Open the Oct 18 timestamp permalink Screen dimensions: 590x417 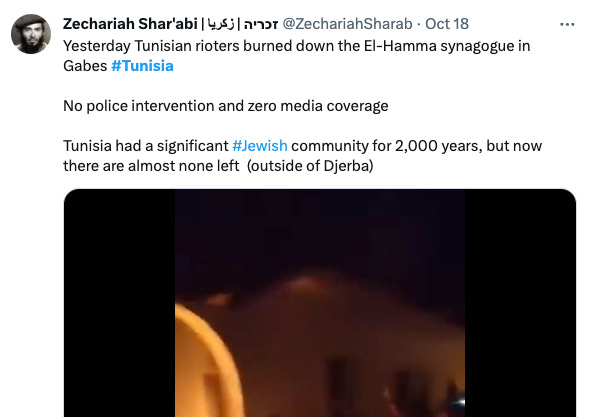(x=447, y=24)
